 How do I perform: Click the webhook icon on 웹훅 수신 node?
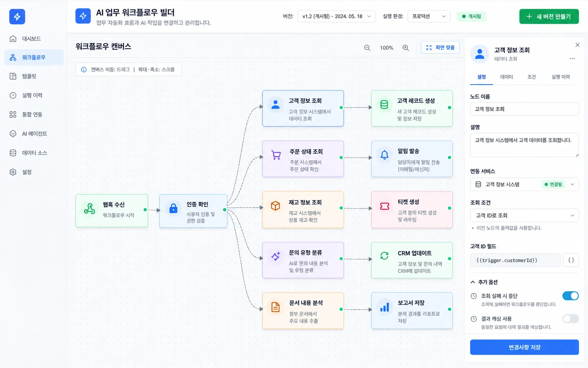(89, 209)
